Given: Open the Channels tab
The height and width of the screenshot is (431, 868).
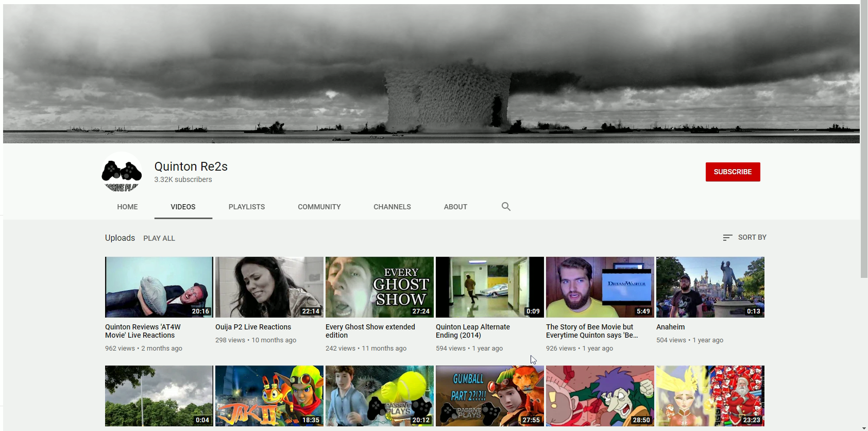Looking at the screenshot, I should tap(392, 207).
